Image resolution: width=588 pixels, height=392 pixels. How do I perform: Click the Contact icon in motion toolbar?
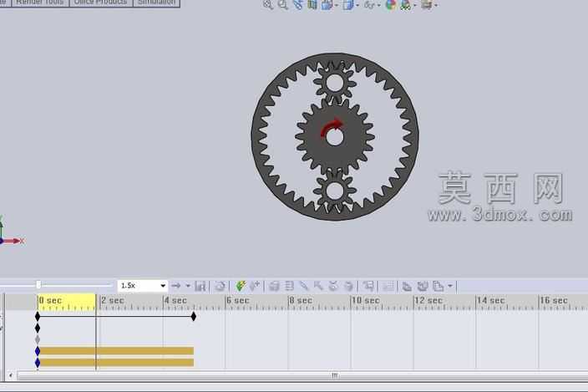point(333,286)
